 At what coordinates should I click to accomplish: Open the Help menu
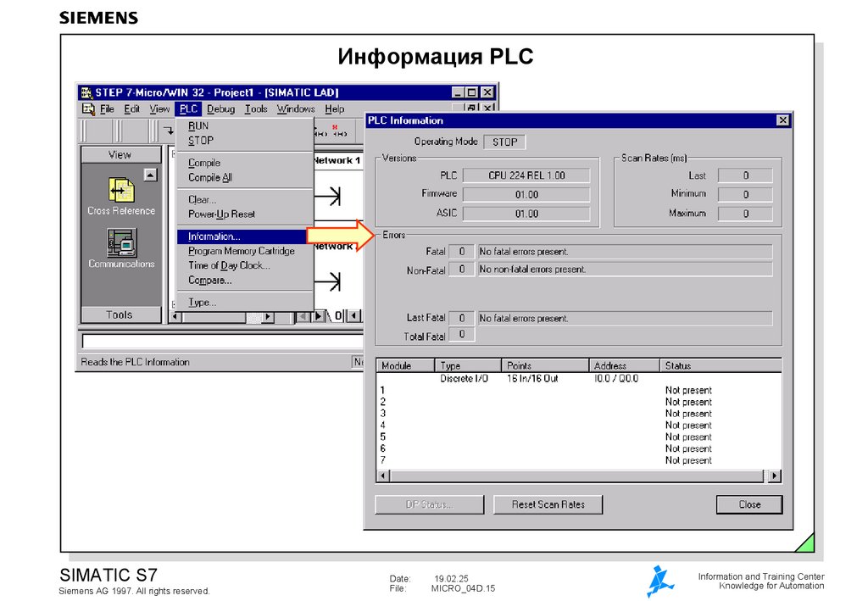coord(334,109)
